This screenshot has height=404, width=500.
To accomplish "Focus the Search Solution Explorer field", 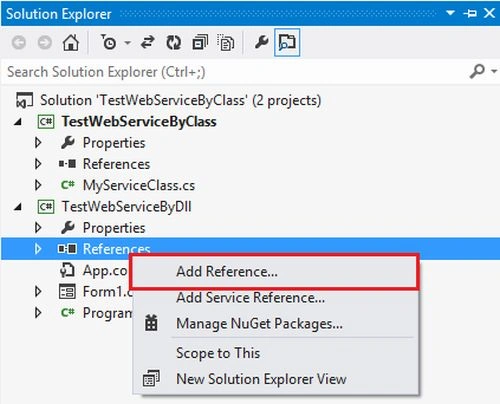I will coord(235,72).
